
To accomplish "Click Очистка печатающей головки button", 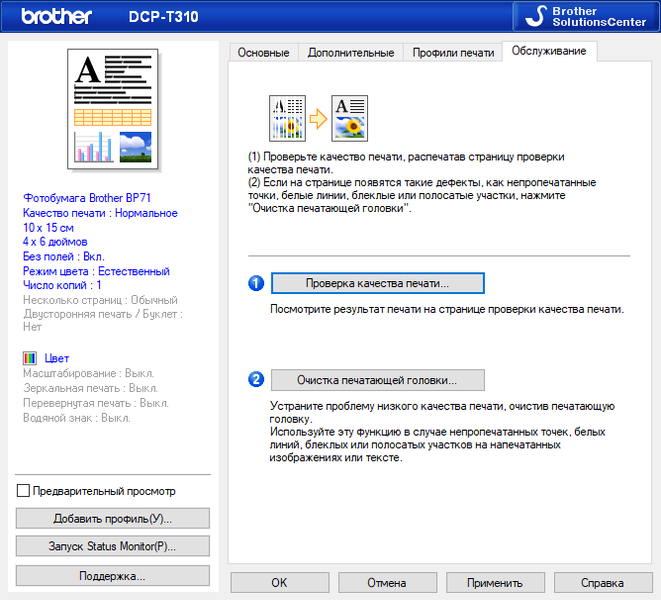I will (x=377, y=380).
